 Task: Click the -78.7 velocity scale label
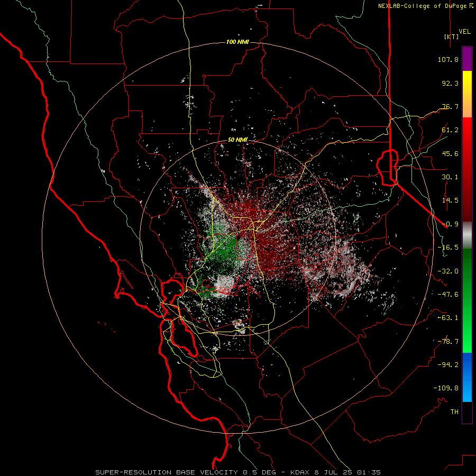pos(448,342)
